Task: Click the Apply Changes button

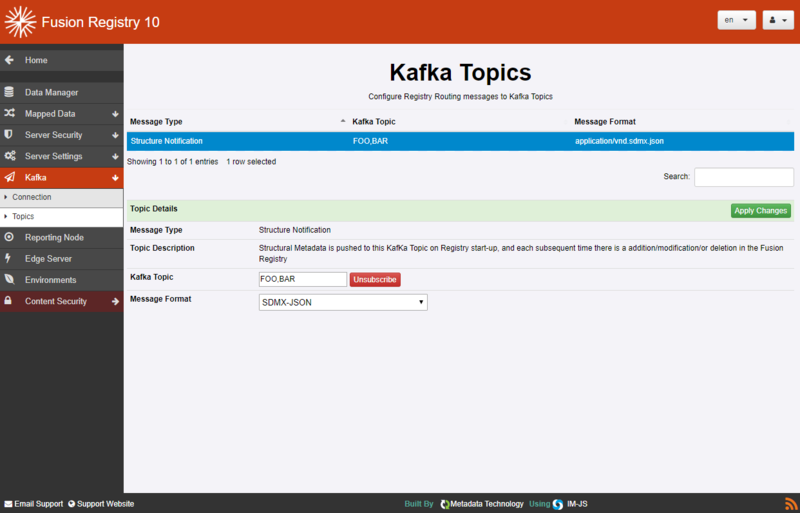Action: pos(761,210)
